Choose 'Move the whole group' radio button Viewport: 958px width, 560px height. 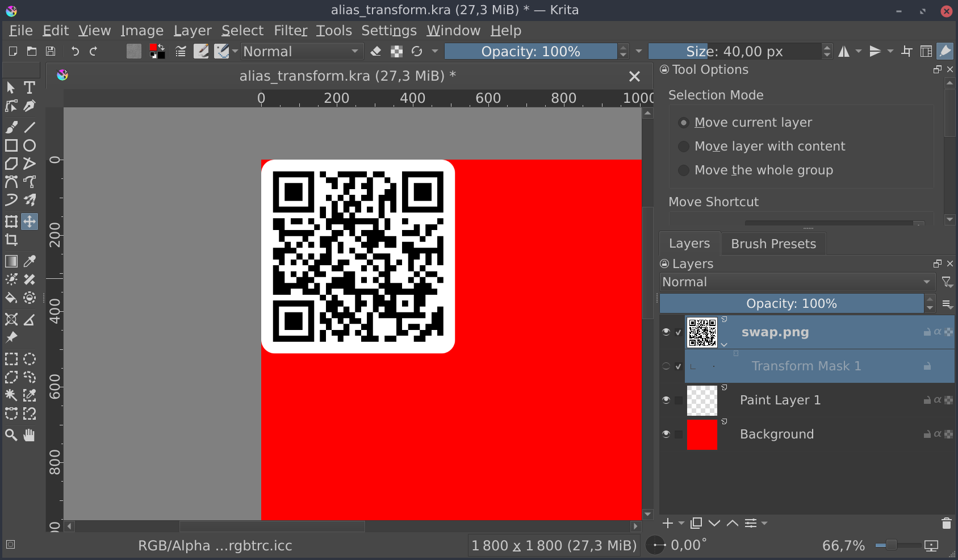[684, 170]
